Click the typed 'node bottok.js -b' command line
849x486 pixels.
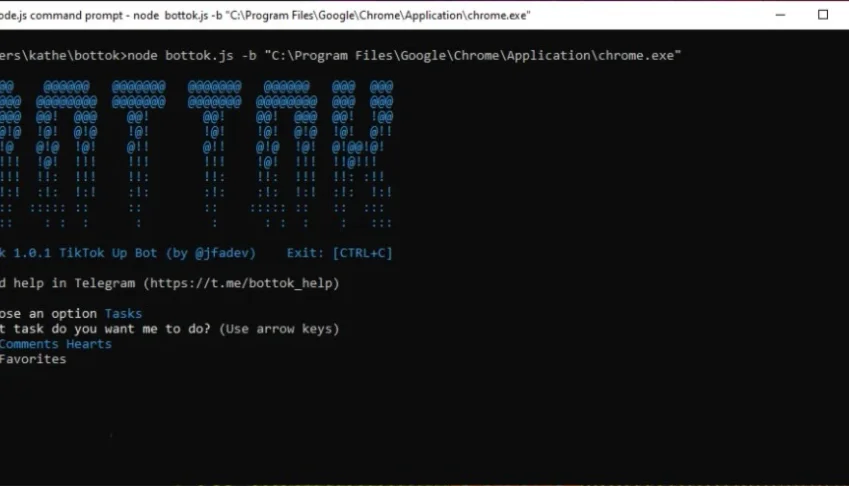tap(192, 56)
